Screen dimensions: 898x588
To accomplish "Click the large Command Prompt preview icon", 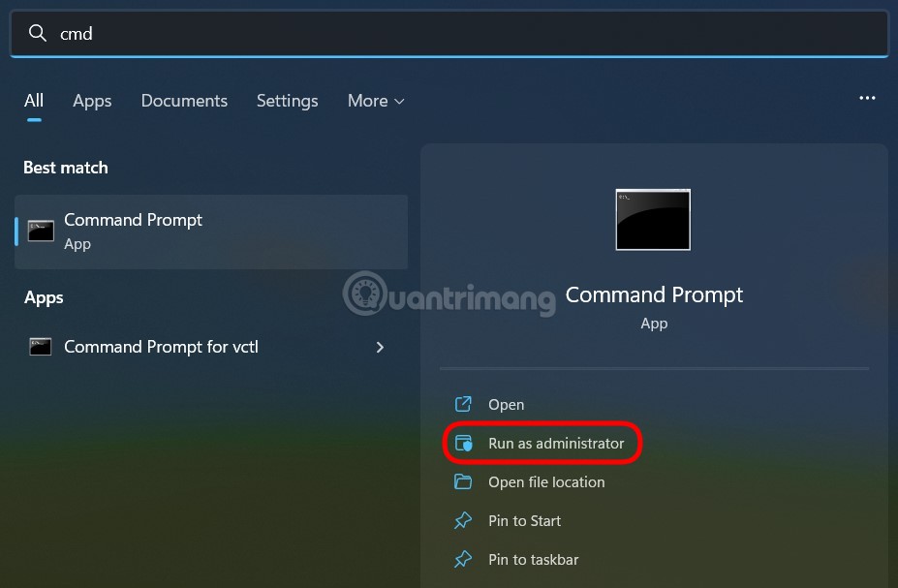I will (x=652, y=219).
